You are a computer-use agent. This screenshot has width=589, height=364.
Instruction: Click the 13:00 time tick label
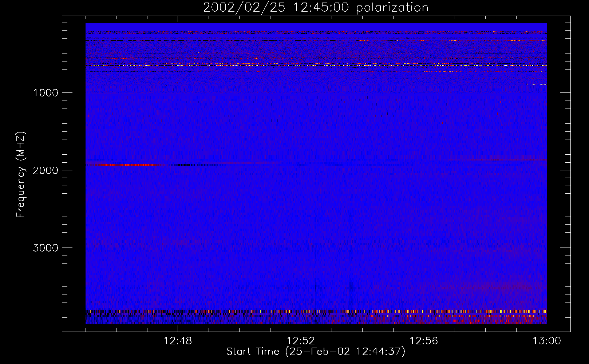point(547,341)
